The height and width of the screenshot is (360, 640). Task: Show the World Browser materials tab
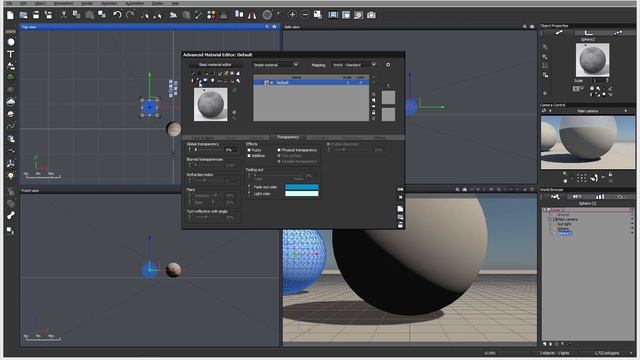pos(576,197)
